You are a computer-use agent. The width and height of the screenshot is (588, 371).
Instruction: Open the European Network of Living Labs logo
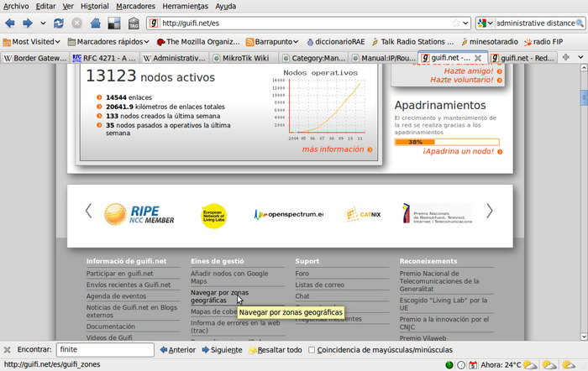[214, 216]
